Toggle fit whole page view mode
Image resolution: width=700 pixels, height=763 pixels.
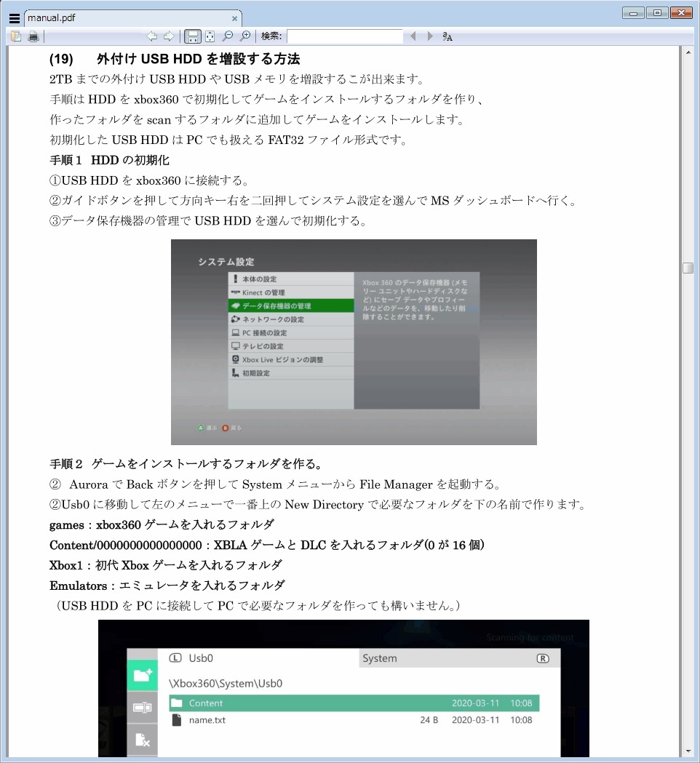point(209,36)
